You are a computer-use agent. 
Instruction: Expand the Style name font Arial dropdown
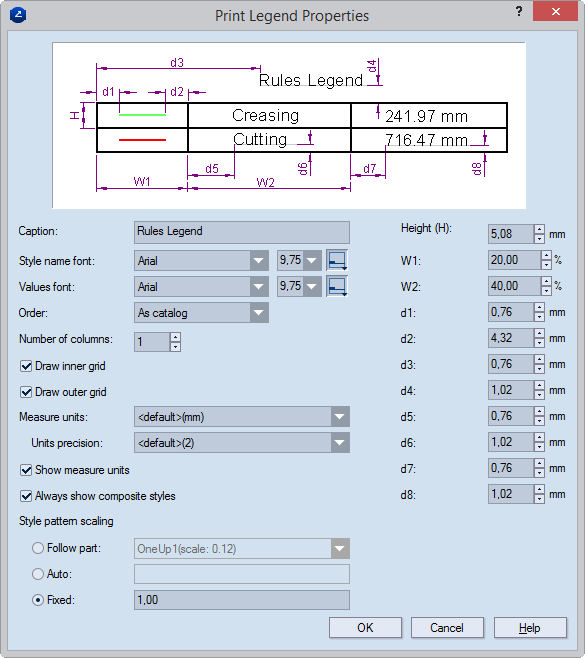259,261
